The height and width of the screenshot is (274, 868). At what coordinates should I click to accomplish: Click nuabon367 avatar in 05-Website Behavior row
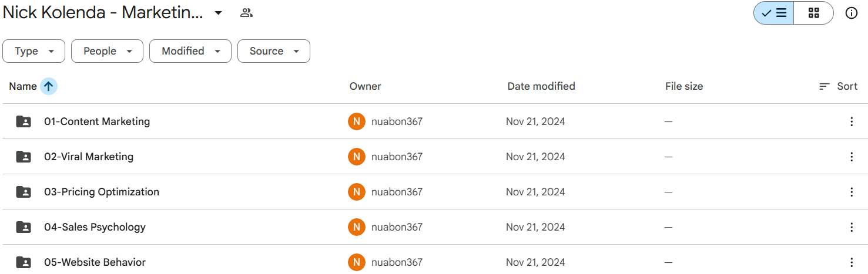356,262
